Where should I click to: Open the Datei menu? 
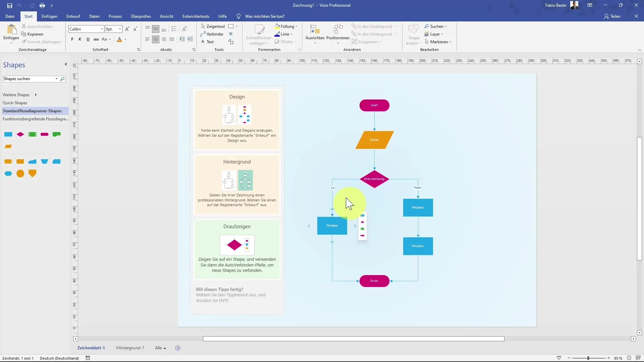(10, 16)
